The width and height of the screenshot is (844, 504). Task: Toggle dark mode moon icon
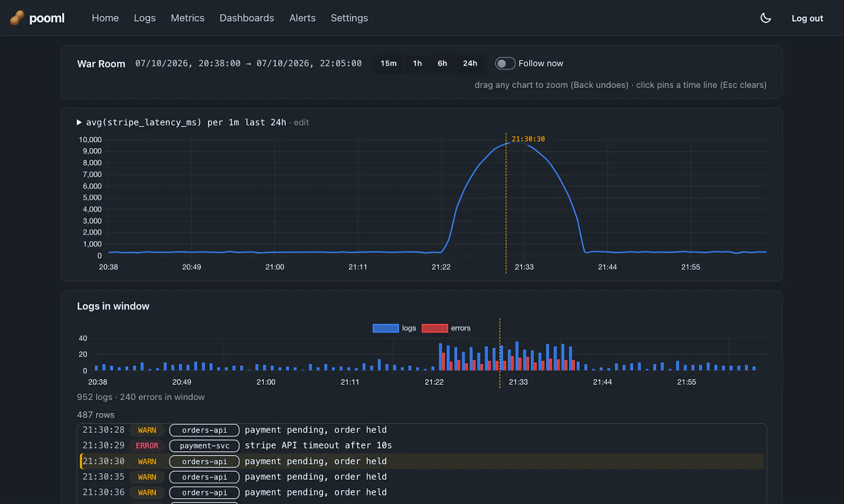pos(765,18)
